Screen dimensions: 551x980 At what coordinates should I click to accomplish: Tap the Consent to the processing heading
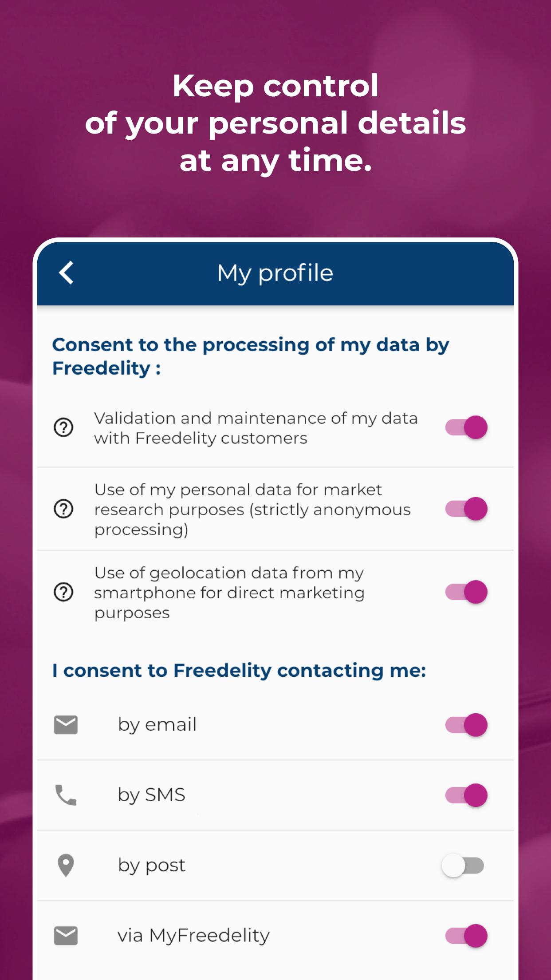point(251,356)
